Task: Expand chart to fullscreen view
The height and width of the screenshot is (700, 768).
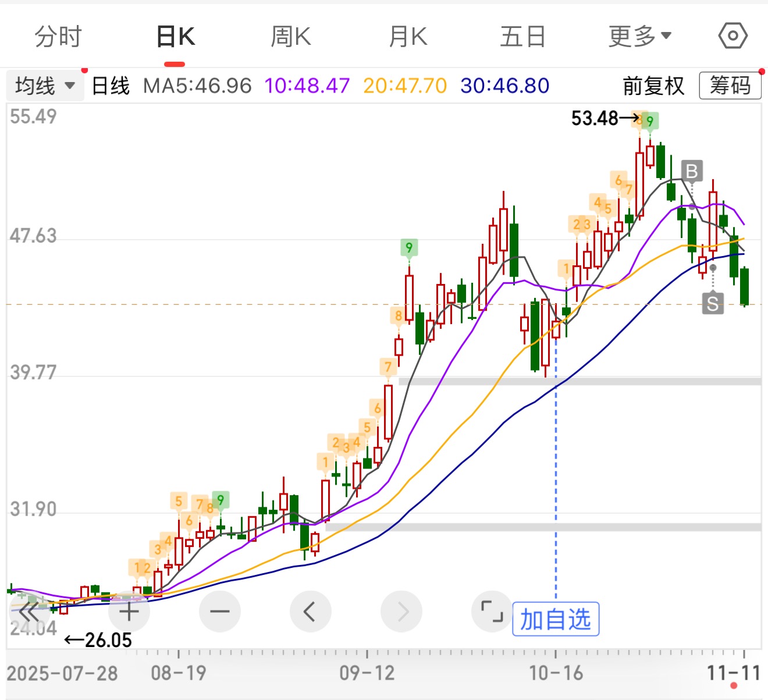Action: point(492,612)
